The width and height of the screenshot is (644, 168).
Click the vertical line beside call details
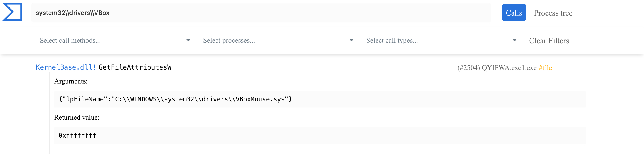49,113
